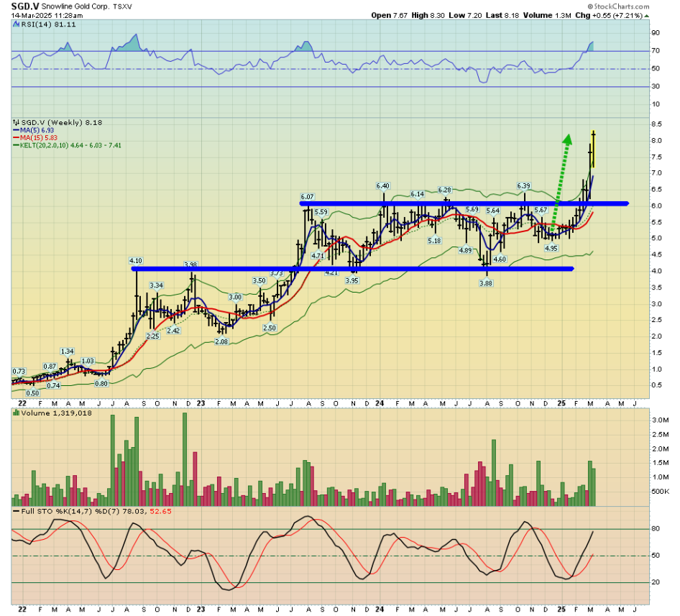Click the 5.18 price low label
The image size is (680, 616).
434,241
